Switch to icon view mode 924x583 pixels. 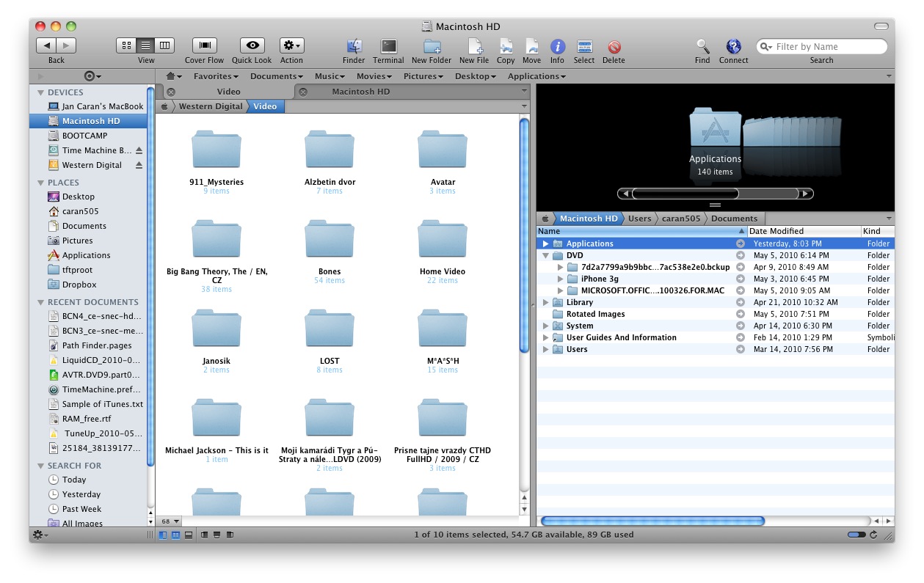[126, 45]
